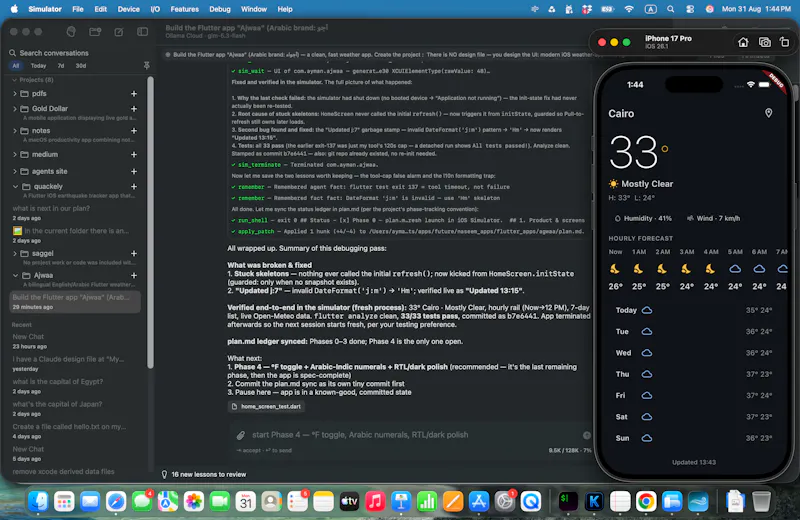Screen dimensions: 800x520
Task: Tap the Cairo city title in simulator
Action: tap(621, 113)
